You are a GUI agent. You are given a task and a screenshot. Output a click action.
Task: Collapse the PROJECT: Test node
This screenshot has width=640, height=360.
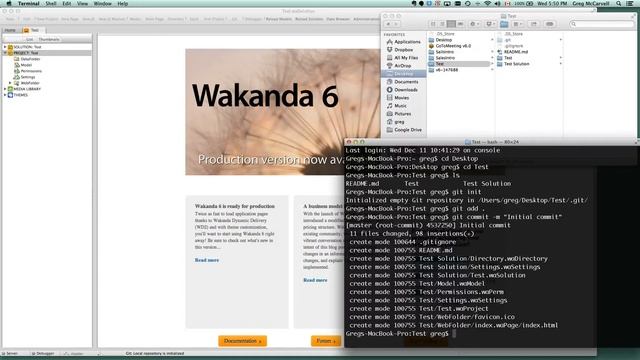tap(5, 53)
